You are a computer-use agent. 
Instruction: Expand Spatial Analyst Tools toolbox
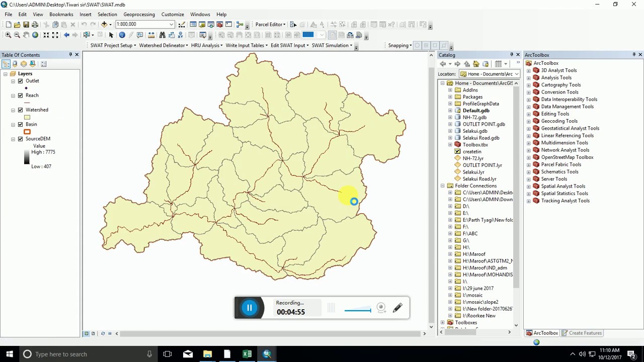click(529, 186)
